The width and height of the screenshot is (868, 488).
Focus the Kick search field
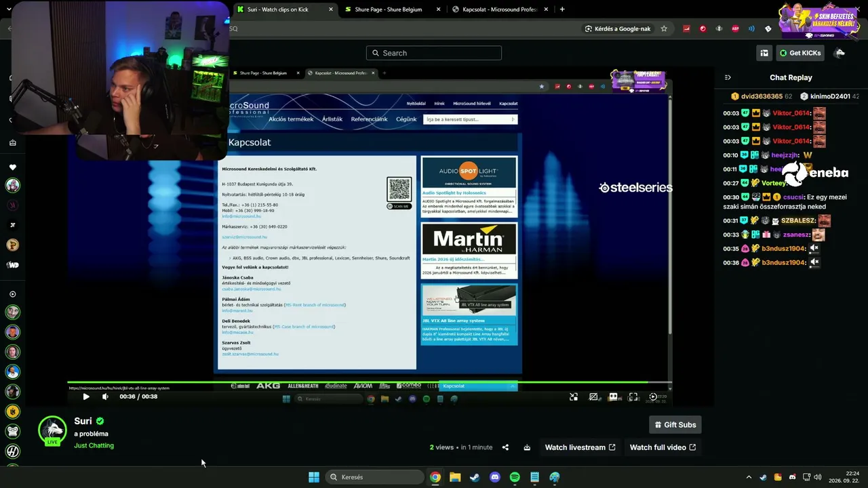[x=434, y=53]
